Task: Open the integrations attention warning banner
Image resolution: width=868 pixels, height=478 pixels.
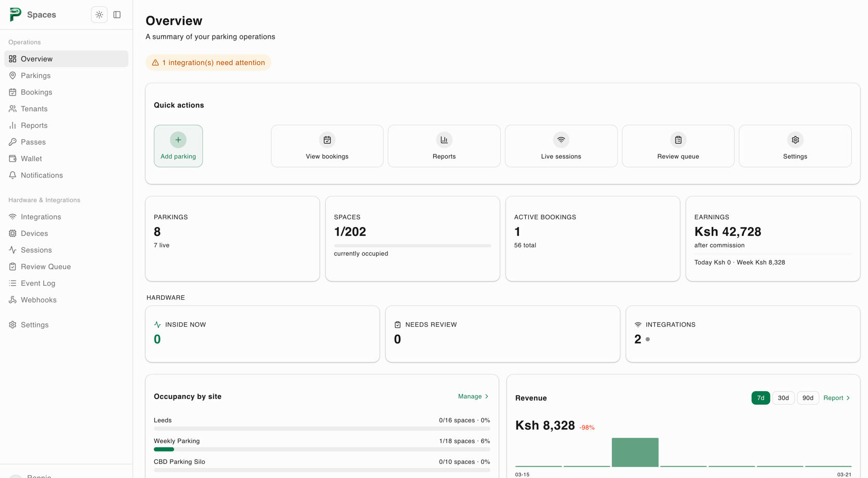Action: coord(208,62)
